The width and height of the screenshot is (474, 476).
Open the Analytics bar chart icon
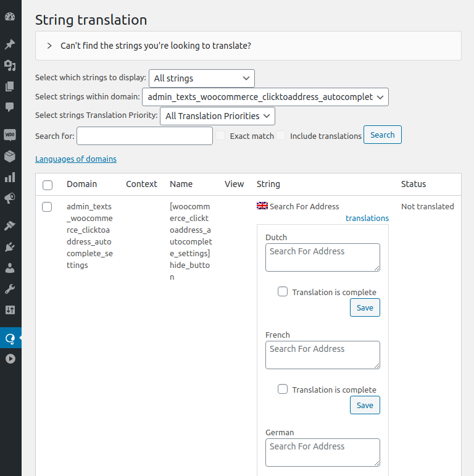pyautogui.click(x=10, y=178)
